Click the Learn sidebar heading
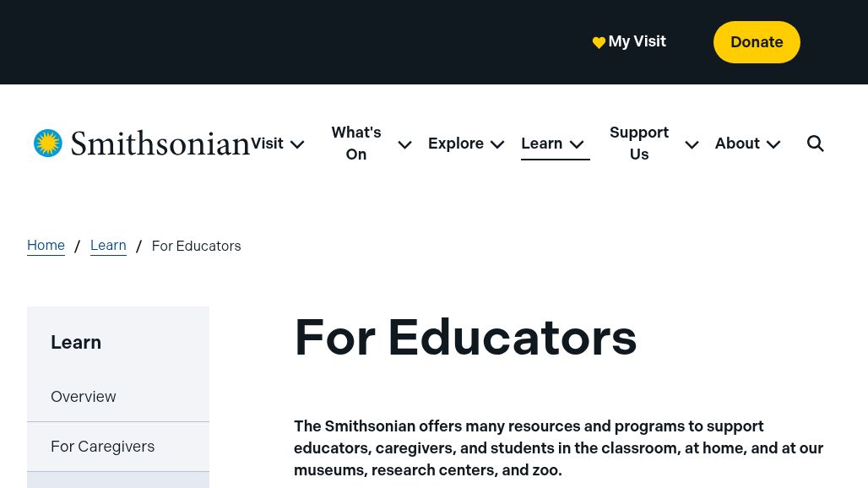This screenshot has width=868, height=488. 76,342
